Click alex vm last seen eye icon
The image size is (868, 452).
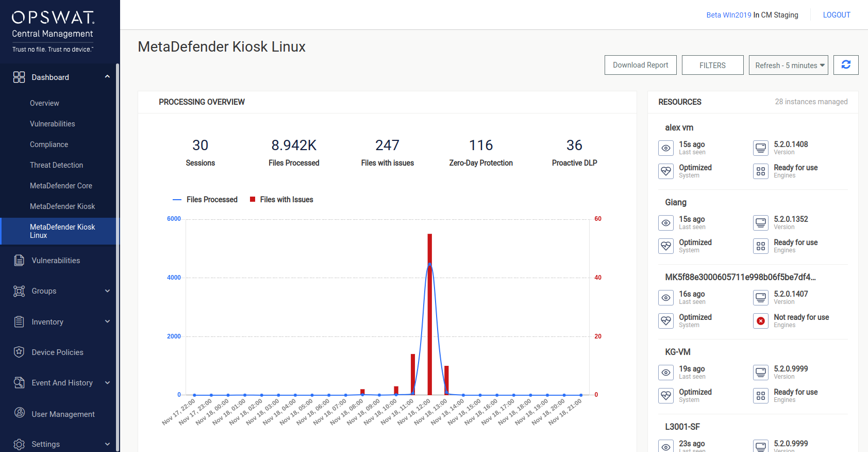tap(666, 148)
